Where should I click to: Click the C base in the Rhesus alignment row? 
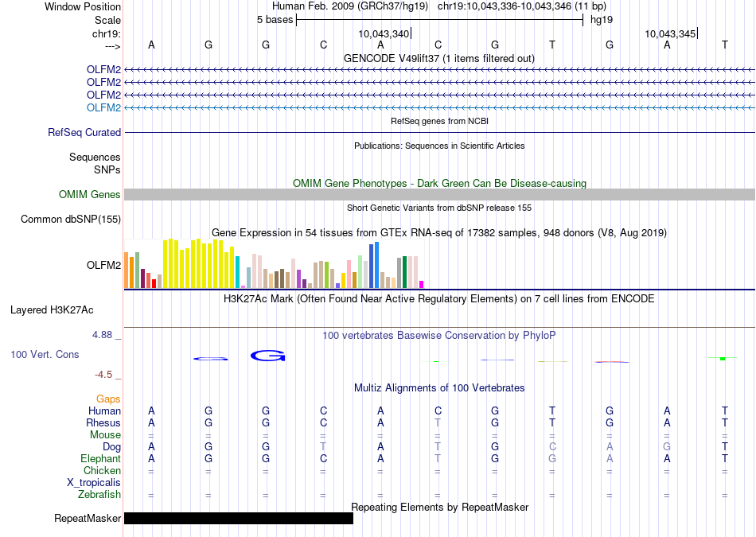click(324, 422)
